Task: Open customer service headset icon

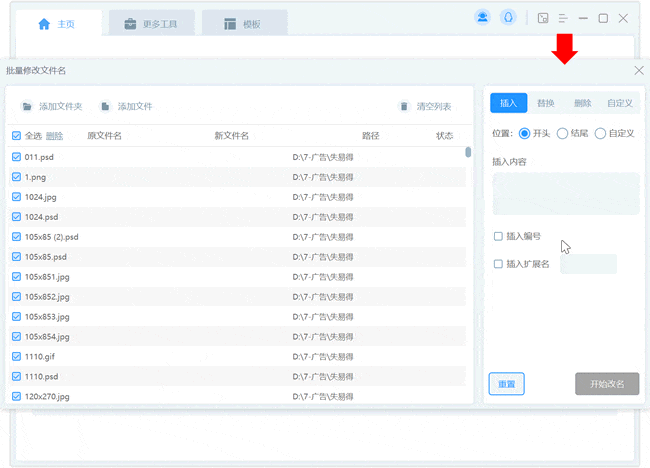Action: pyautogui.click(x=483, y=18)
